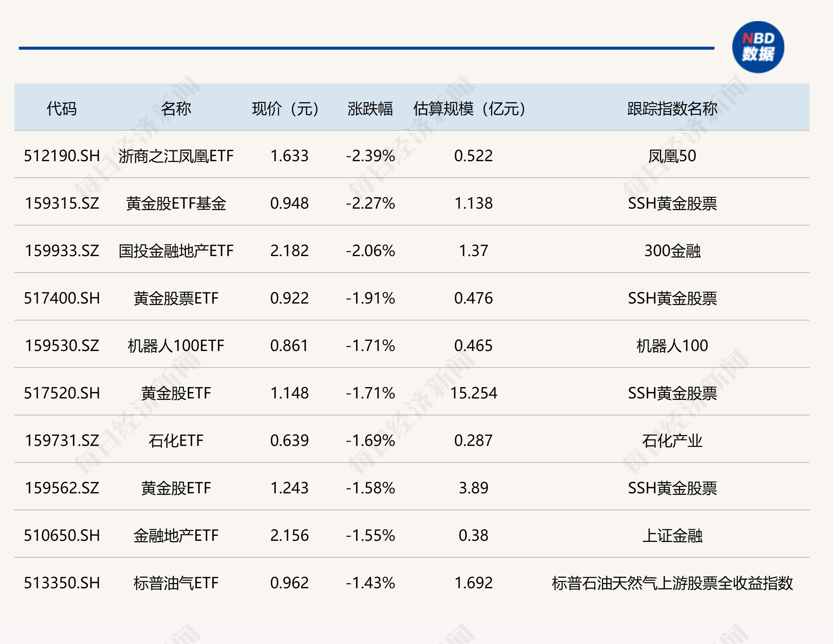
Task: Select code cell 159562.SZ
Action: [x=62, y=488]
